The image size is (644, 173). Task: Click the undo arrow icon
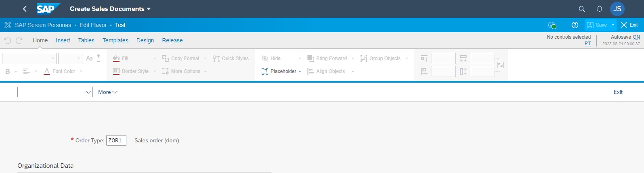coord(7,40)
